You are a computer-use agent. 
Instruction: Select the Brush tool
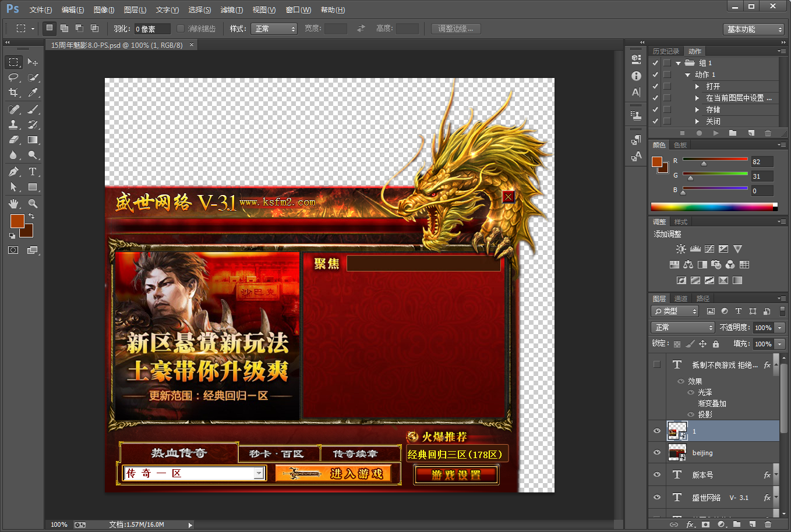coord(33,109)
